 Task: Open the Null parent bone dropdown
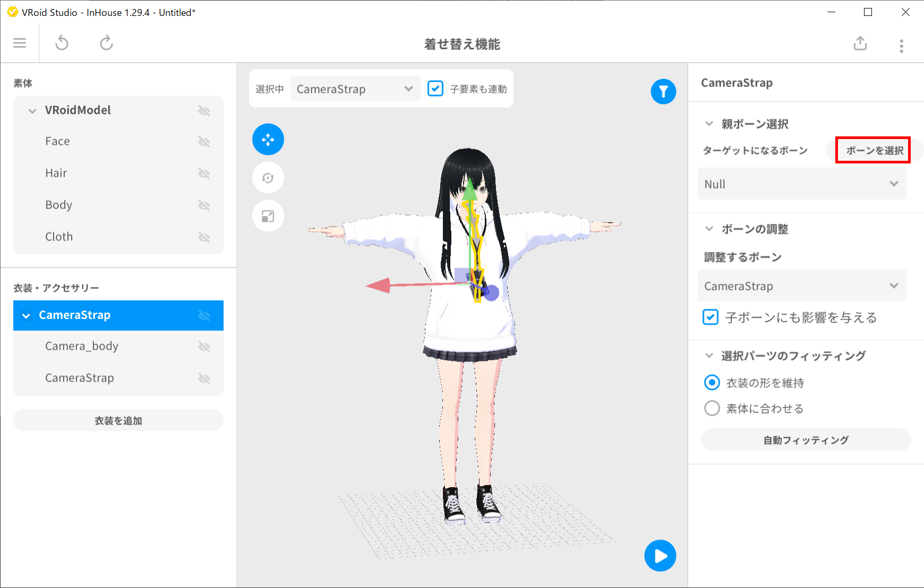[802, 184]
